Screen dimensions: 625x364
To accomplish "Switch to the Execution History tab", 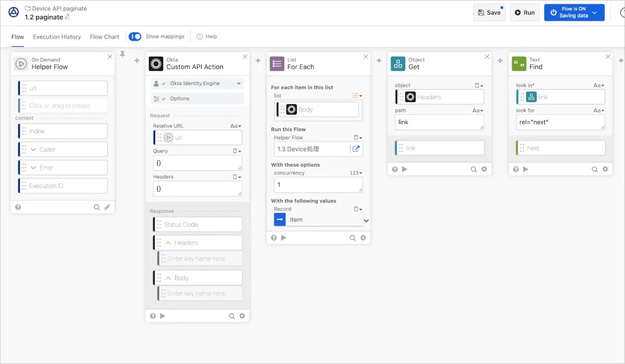I will 57,36.
